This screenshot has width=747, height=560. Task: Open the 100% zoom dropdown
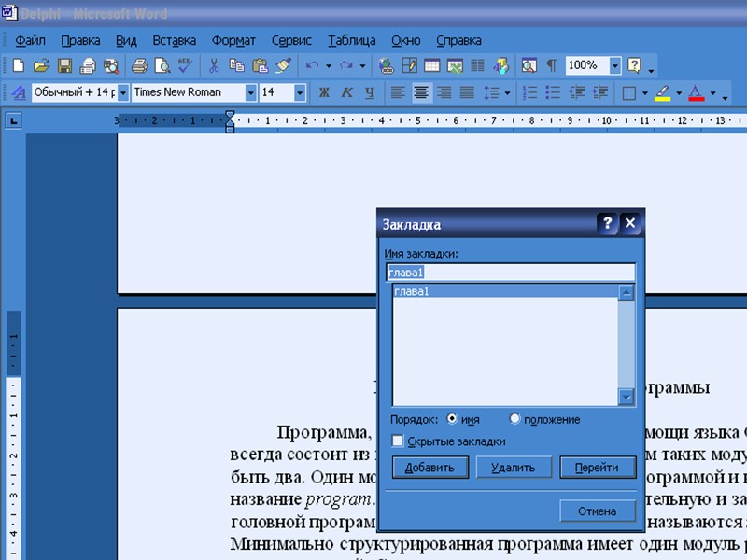coord(615,65)
